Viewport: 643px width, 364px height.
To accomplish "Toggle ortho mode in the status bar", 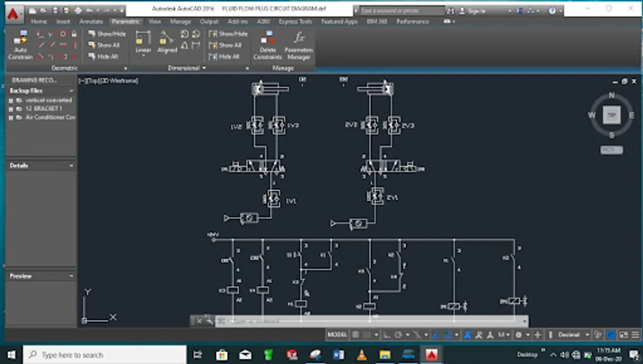I will point(387,334).
